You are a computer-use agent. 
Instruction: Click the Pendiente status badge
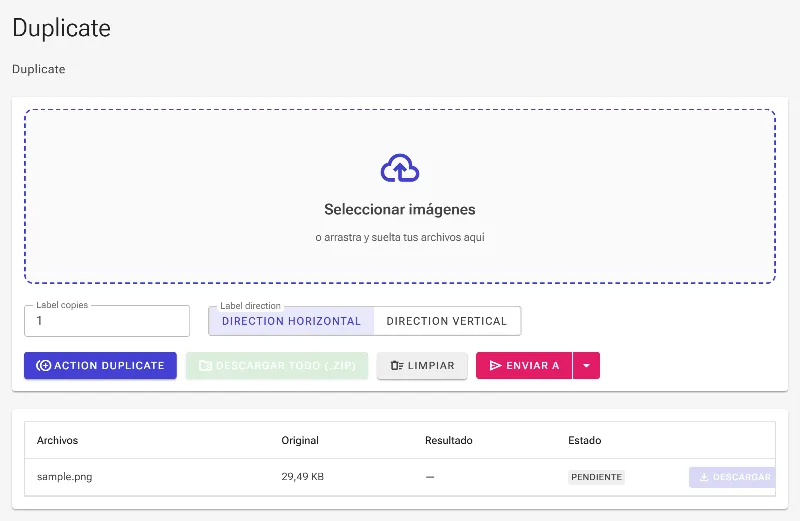[x=596, y=477]
